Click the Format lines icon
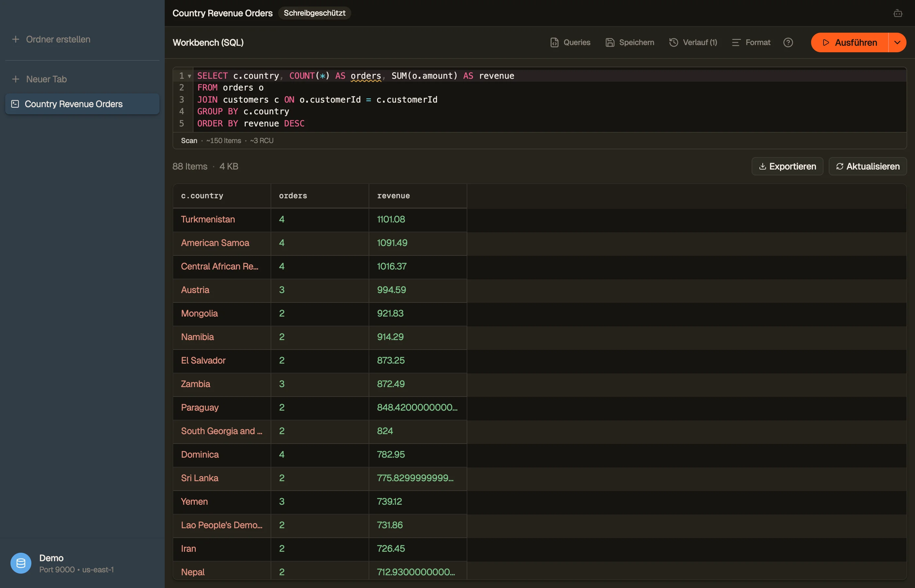915x588 pixels. [736, 42]
